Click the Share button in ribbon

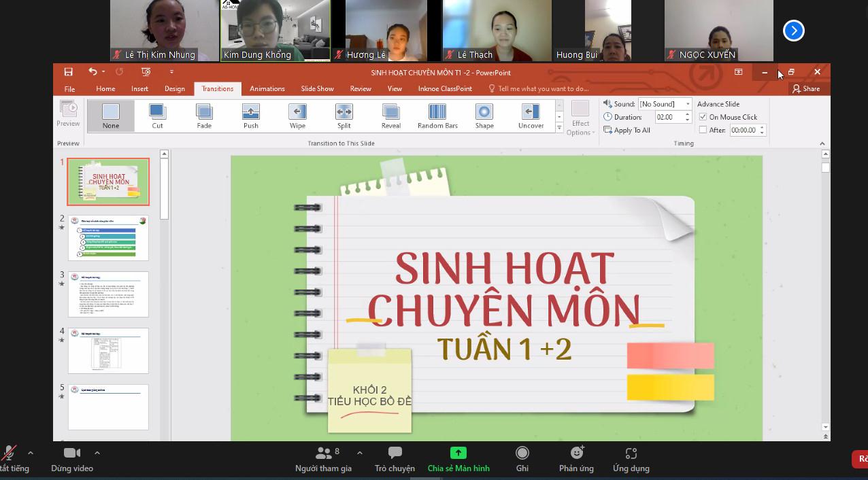tap(806, 88)
